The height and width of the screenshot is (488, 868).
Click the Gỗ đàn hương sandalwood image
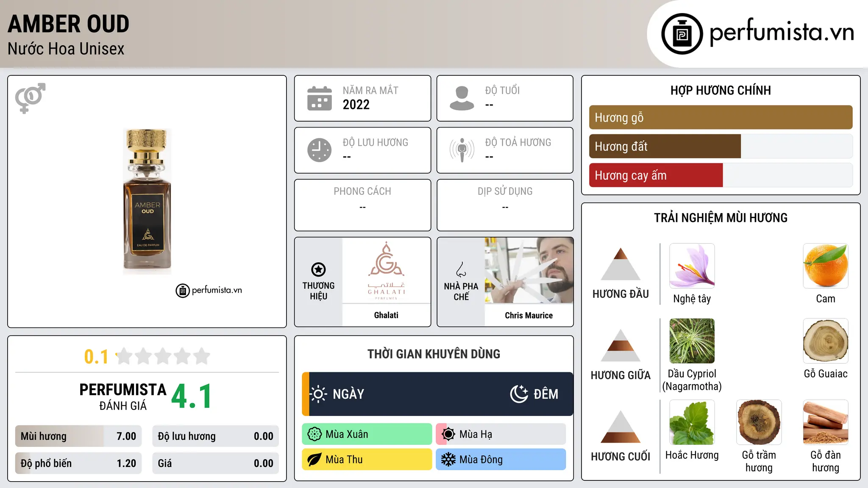[x=826, y=422]
